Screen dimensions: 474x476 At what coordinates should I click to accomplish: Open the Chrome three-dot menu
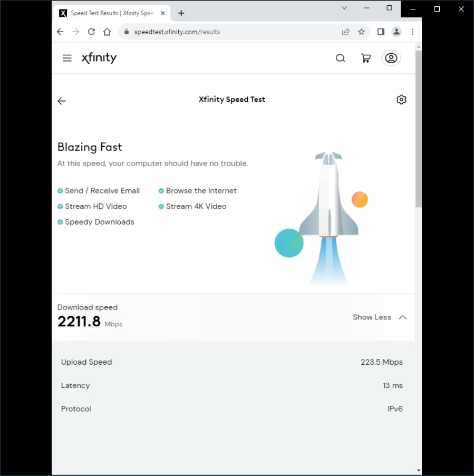[x=412, y=32]
